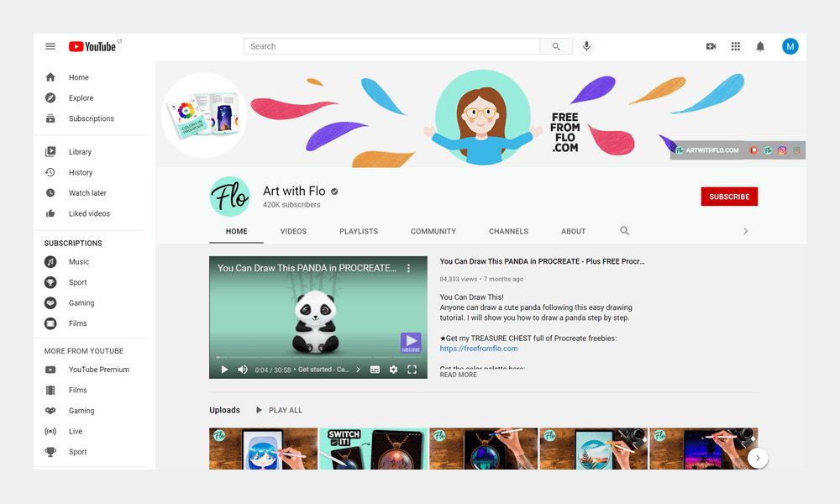The image size is (840, 504).
Task: Open the Instagram link in the banner
Action: click(782, 150)
